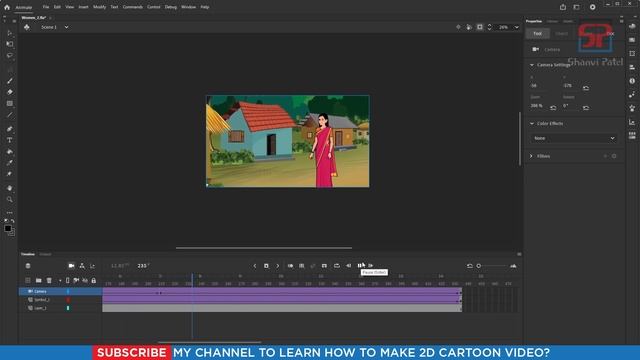Toggle the Camera layer button in timeline
640x360 pixels.
point(71,266)
